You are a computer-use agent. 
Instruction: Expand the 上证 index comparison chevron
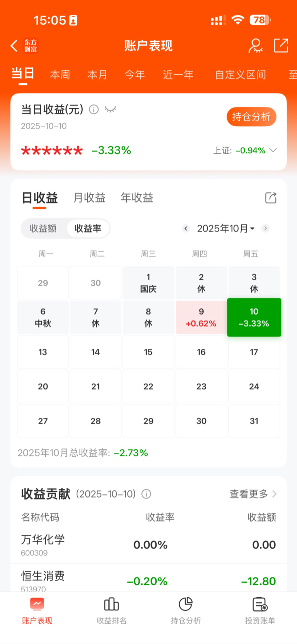273,150
